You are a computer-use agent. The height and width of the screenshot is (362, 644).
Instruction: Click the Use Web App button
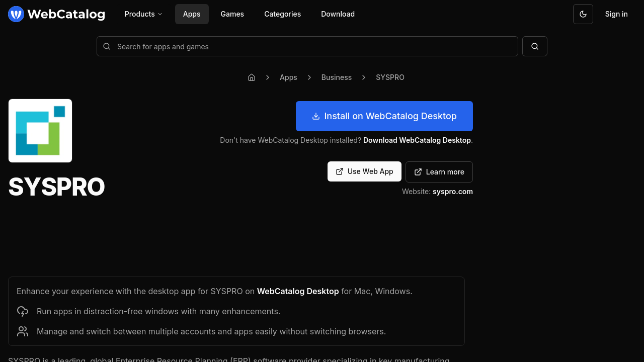(x=364, y=171)
